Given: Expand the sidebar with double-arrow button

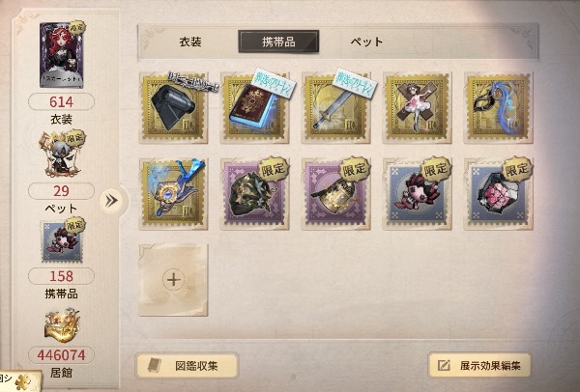Looking at the screenshot, I should (x=111, y=201).
